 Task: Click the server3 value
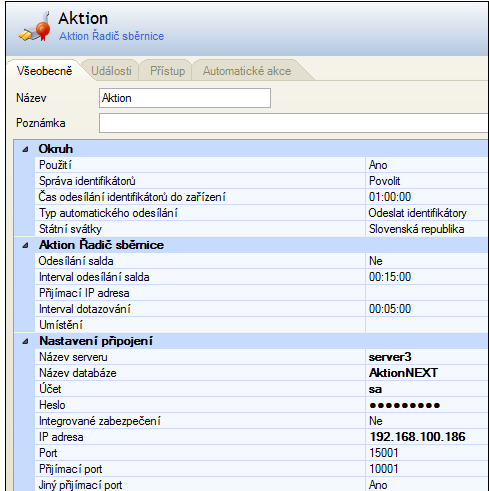(390, 357)
